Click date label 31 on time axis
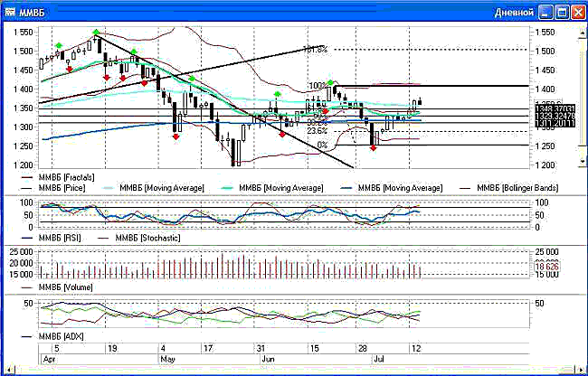This screenshot has width=588, height=376. (261, 349)
